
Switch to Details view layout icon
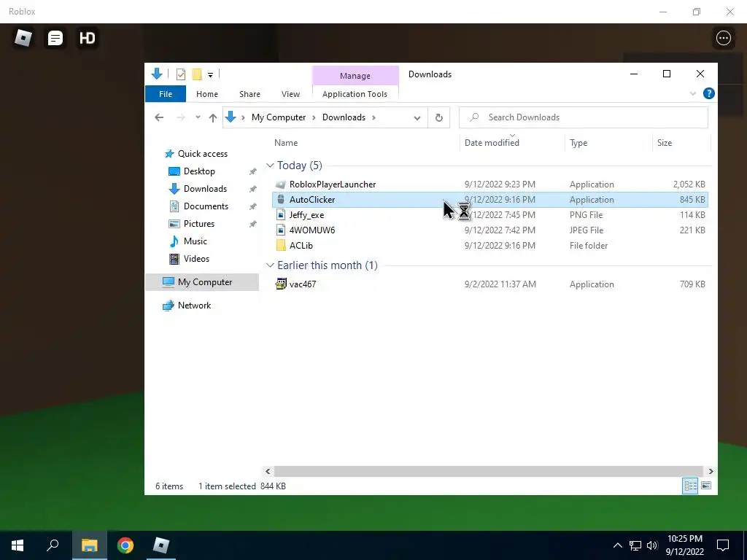pos(690,486)
